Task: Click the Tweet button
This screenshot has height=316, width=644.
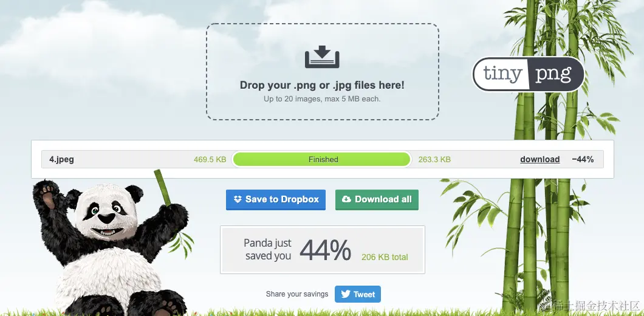Action: (358, 294)
